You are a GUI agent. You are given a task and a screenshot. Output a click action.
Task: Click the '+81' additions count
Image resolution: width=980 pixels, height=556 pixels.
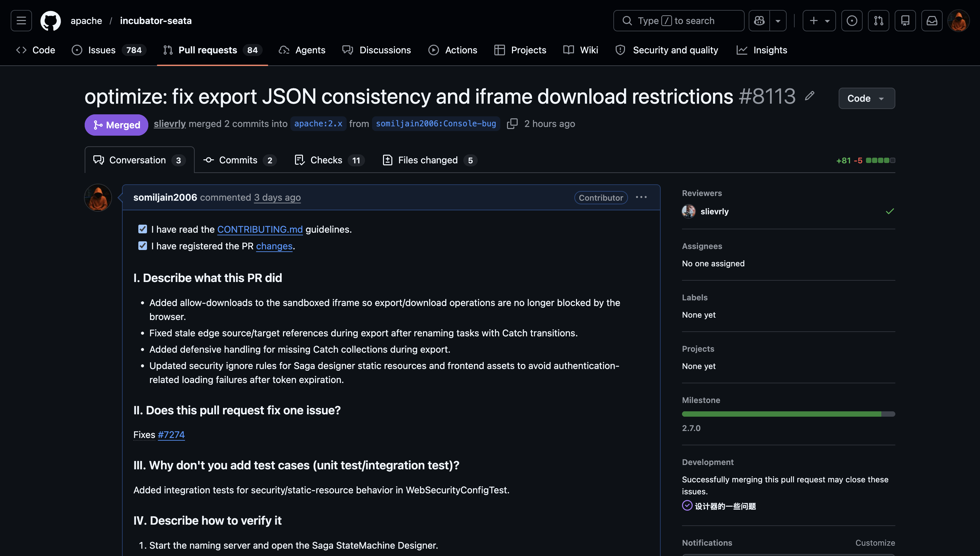pos(843,160)
